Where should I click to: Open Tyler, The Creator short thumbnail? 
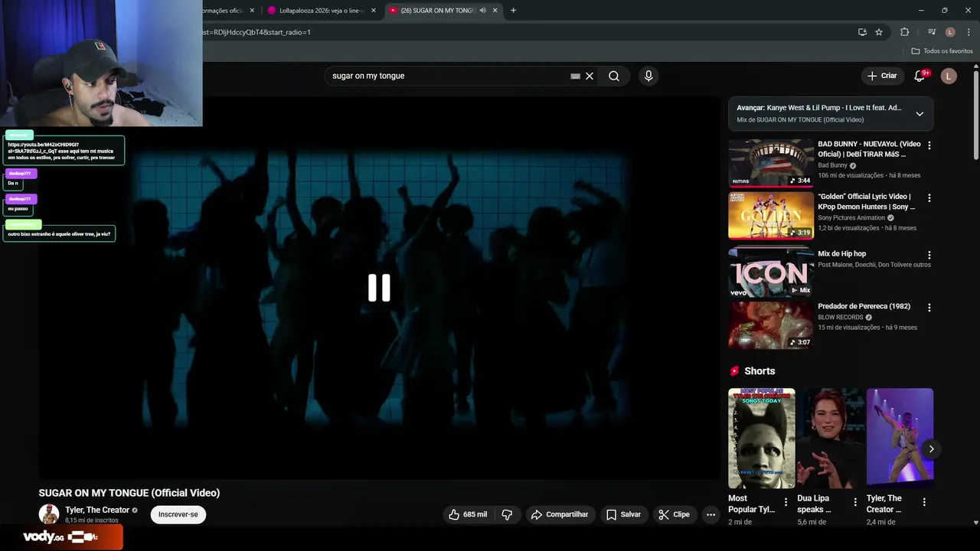tap(900, 439)
